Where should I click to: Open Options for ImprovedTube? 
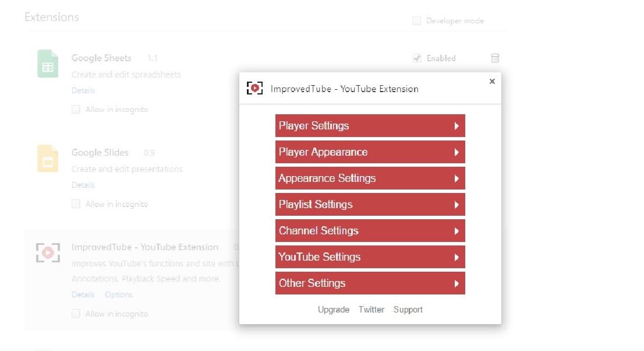pos(118,294)
